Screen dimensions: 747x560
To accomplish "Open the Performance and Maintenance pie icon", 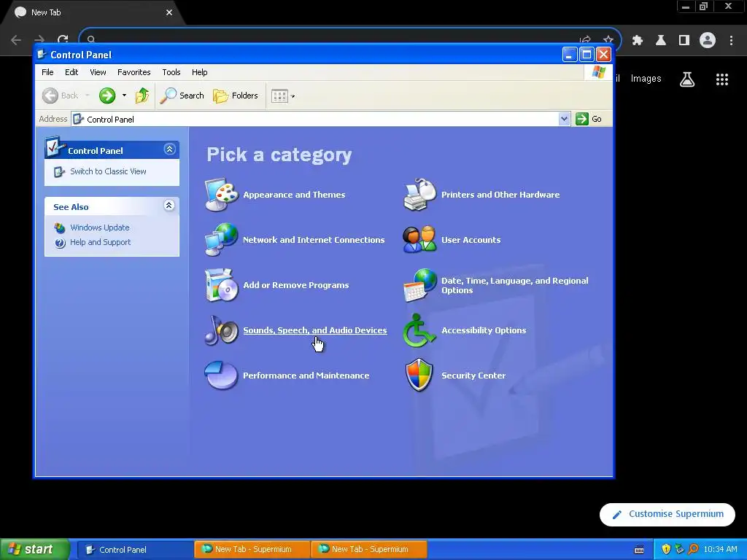I will 222,376.
